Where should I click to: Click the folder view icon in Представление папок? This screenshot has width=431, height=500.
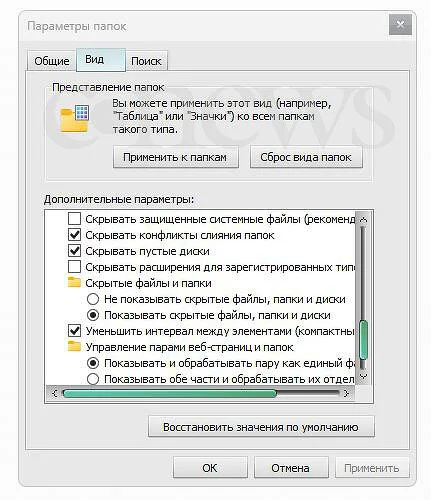coord(75,118)
